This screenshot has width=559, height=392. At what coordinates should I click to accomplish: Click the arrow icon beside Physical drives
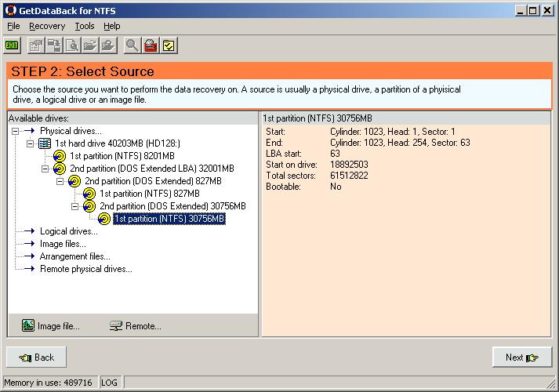click(x=29, y=131)
